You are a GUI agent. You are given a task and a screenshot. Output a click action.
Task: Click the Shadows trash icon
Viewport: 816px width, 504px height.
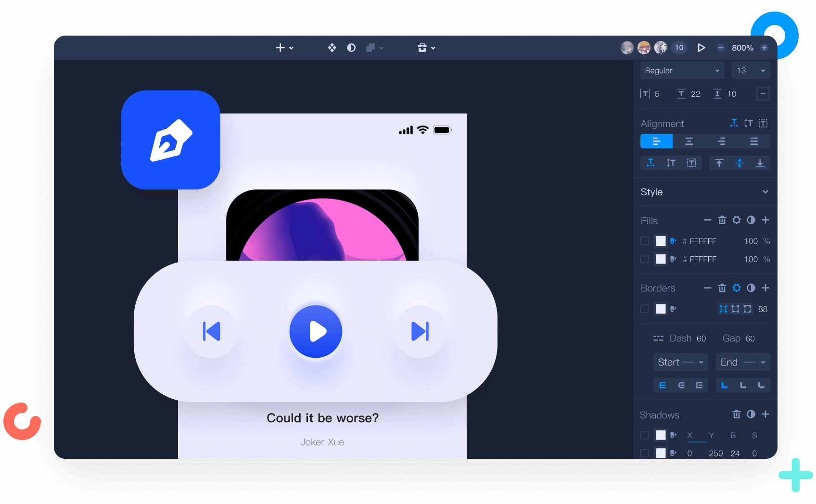tap(736, 415)
